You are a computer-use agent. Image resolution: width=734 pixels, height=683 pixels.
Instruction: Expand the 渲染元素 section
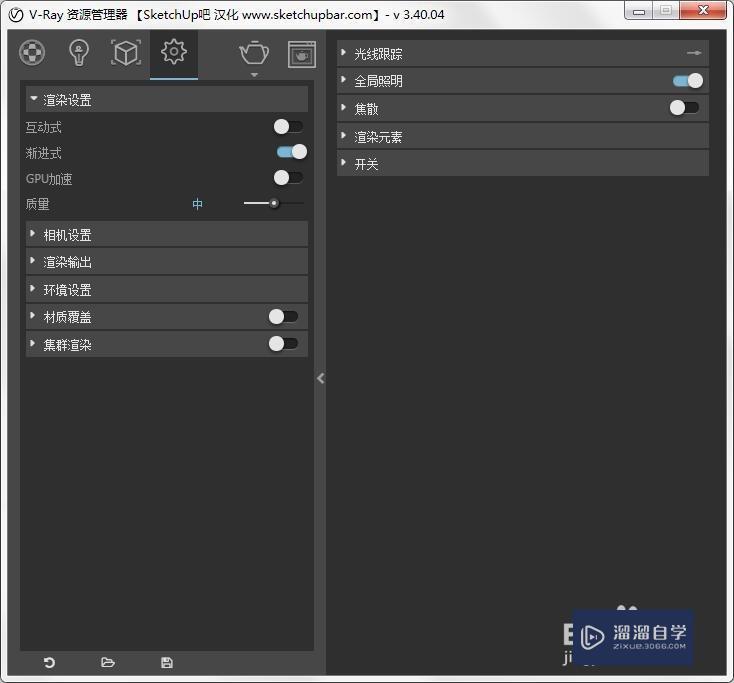523,136
